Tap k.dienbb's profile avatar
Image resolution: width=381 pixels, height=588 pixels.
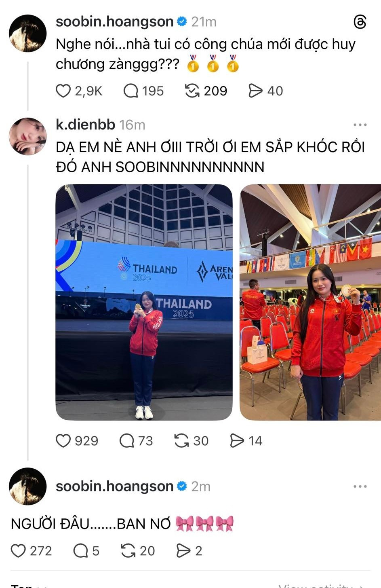point(28,136)
